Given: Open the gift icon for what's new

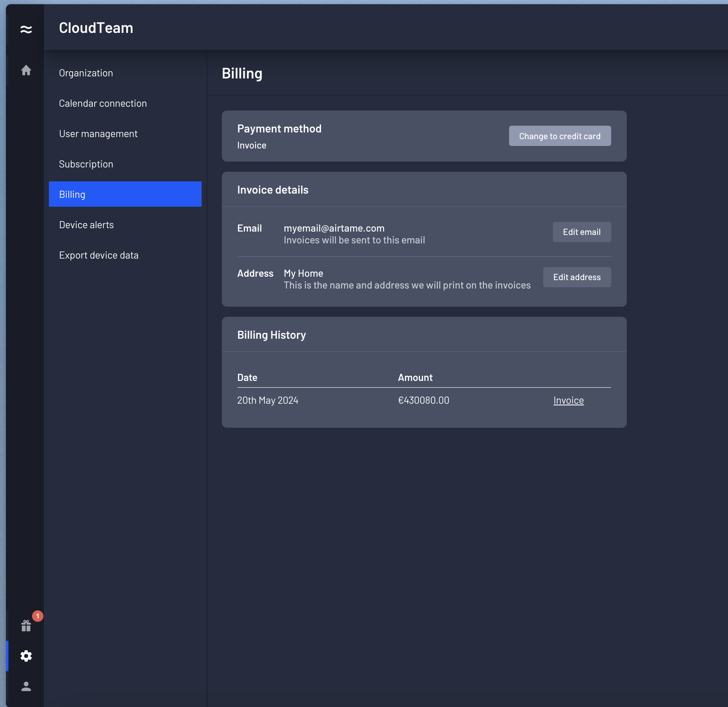Looking at the screenshot, I should (26, 626).
